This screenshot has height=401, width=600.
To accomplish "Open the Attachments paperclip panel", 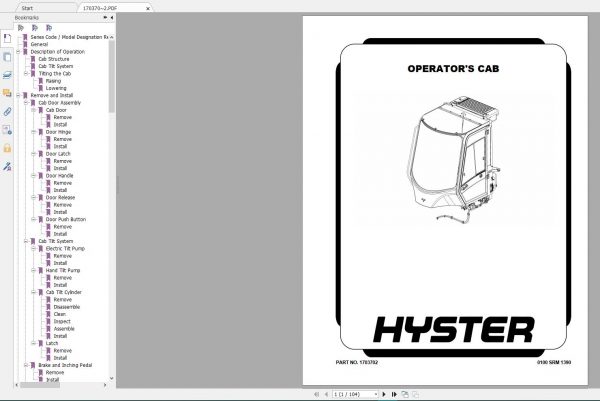I will coord(7,111).
